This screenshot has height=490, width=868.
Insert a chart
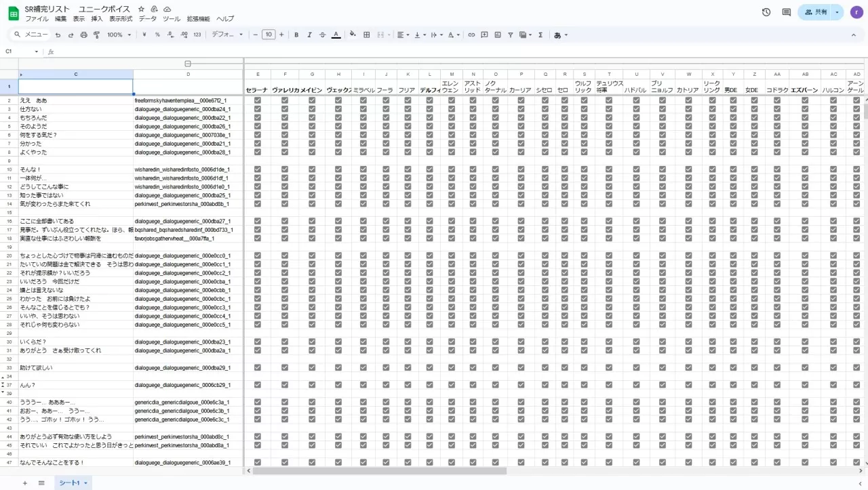(x=497, y=35)
